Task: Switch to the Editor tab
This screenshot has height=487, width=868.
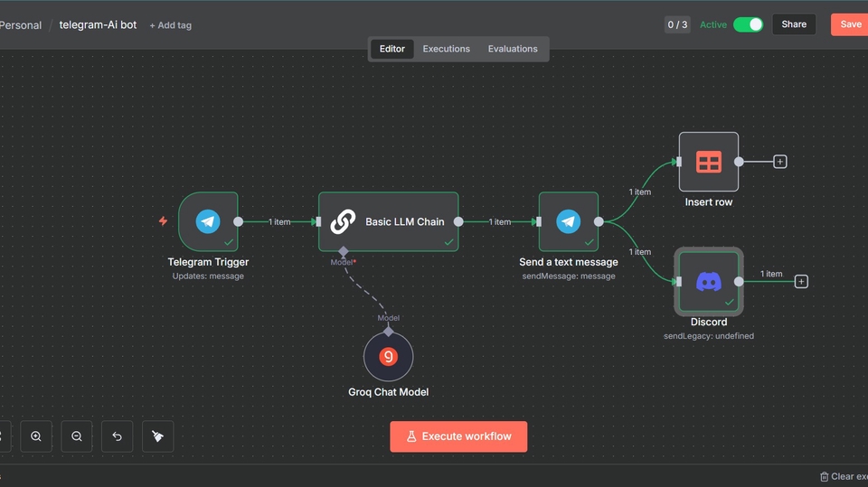Action: point(392,49)
